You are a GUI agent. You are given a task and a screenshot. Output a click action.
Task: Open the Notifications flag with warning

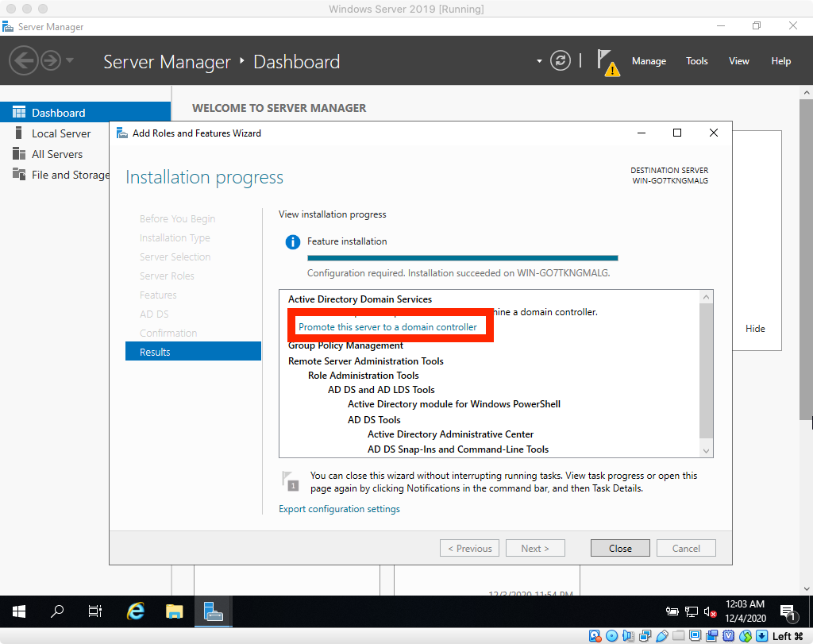click(607, 62)
